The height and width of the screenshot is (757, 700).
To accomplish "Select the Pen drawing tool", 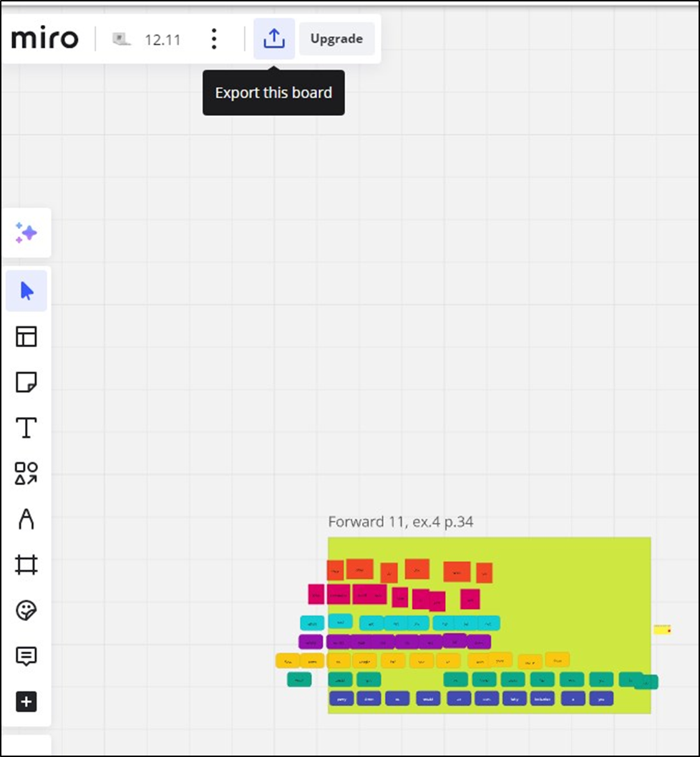I will (x=26, y=519).
